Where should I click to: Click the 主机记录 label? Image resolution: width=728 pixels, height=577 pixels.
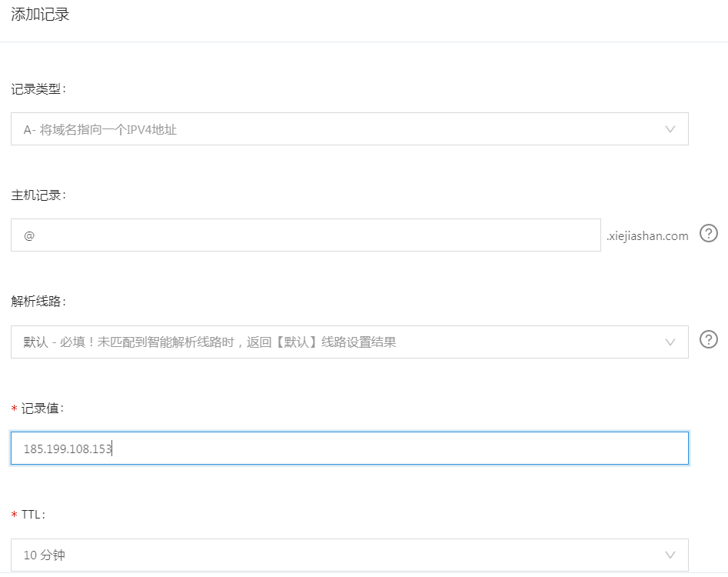point(38,195)
